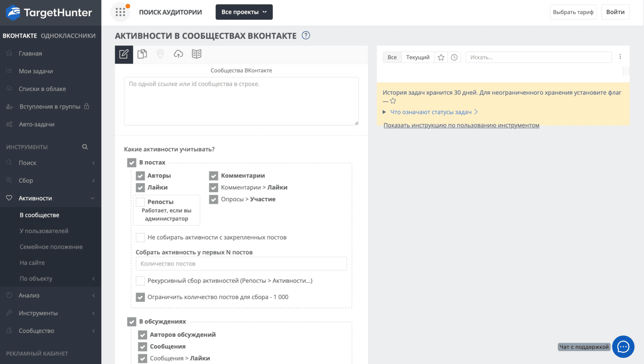Open the support chat bubble
Viewport: 644px width, 364px height.
pos(623,347)
